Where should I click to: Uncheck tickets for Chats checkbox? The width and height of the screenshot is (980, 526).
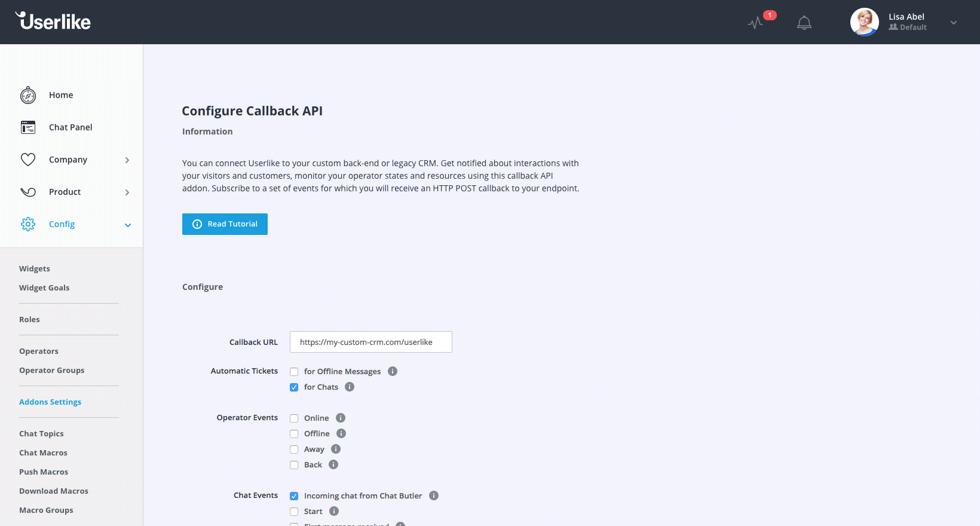click(x=294, y=387)
